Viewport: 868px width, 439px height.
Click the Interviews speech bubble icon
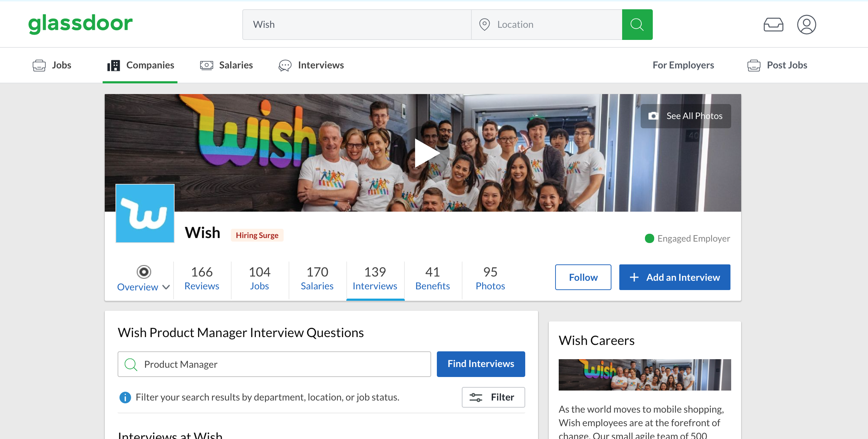(285, 66)
